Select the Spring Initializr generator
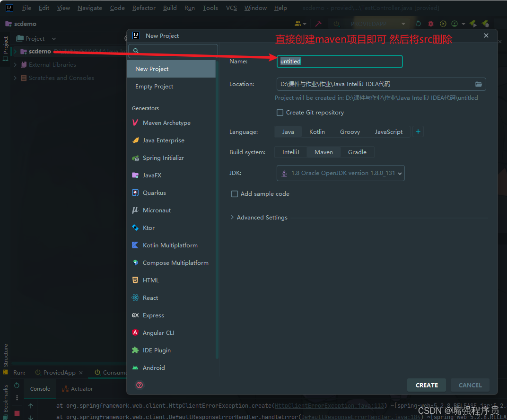Viewport: 507px width, 420px height. pyautogui.click(x=163, y=157)
